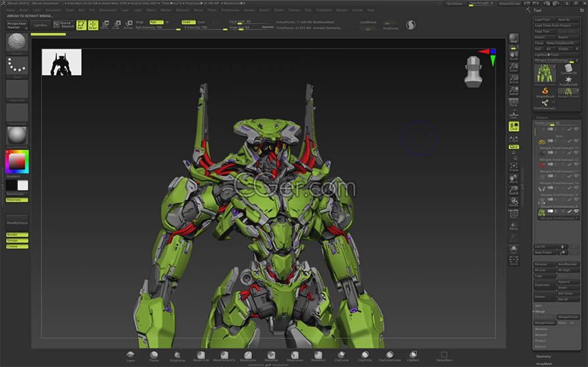Toggle the Rgb paint mode button

(156, 22)
